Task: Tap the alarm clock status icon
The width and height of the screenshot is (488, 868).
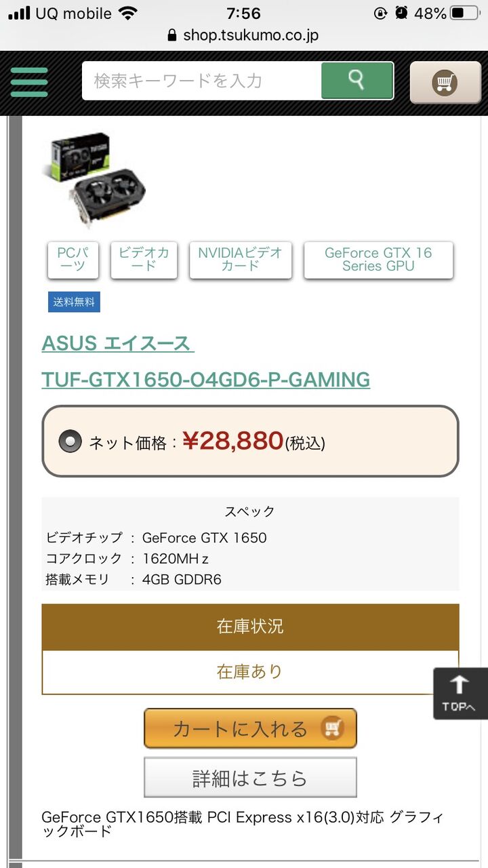Action: [x=401, y=13]
